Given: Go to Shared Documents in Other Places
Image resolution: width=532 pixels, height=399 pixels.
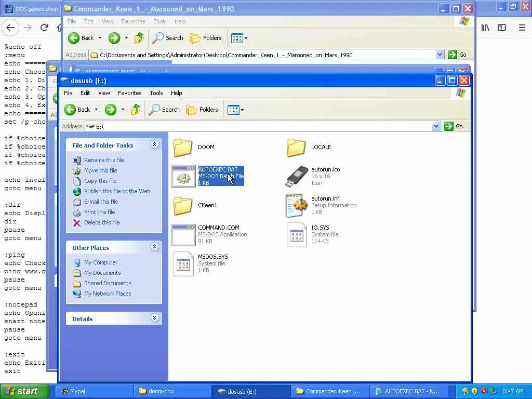Looking at the screenshot, I should [108, 283].
